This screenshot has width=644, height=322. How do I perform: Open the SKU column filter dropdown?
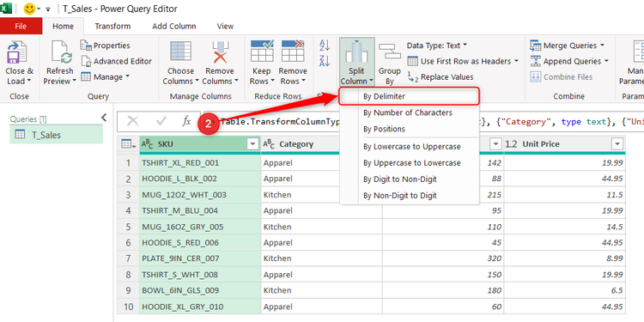pos(252,144)
